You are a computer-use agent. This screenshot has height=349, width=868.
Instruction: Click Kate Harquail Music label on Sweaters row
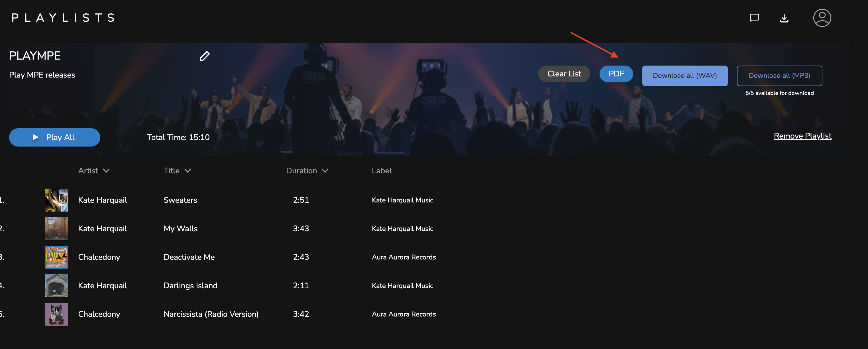[x=402, y=200]
